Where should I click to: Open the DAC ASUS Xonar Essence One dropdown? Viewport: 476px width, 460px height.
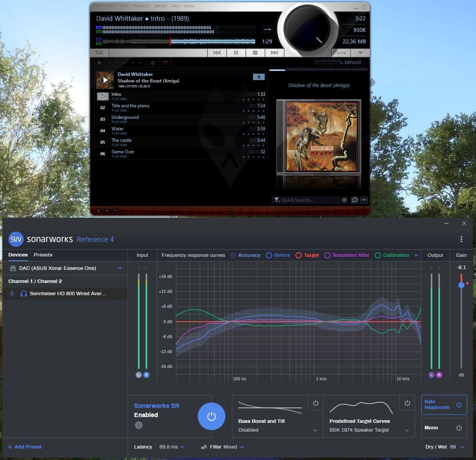(65, 268)
